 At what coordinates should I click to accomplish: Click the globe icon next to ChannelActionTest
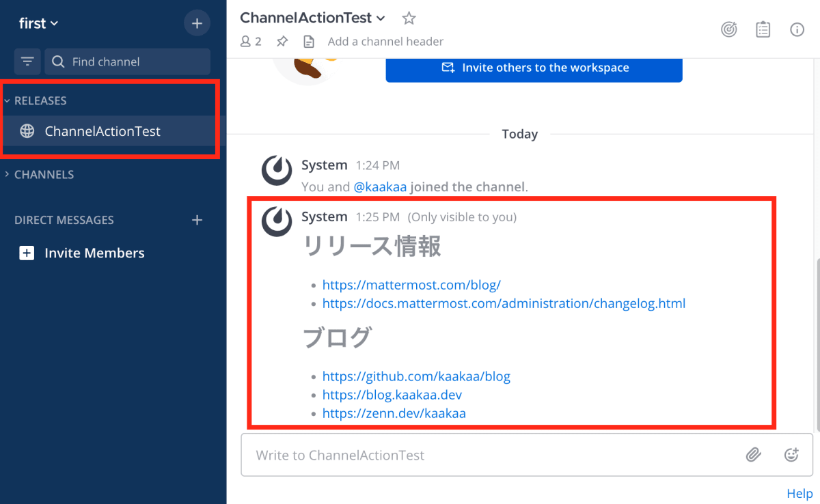pos(27,131)
